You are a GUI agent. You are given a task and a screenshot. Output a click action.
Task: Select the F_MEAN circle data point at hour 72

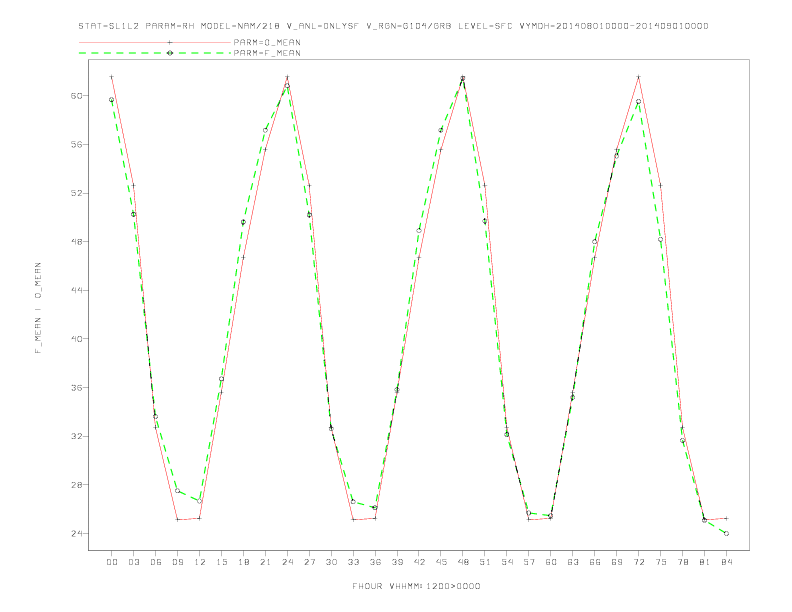point(638,101)
